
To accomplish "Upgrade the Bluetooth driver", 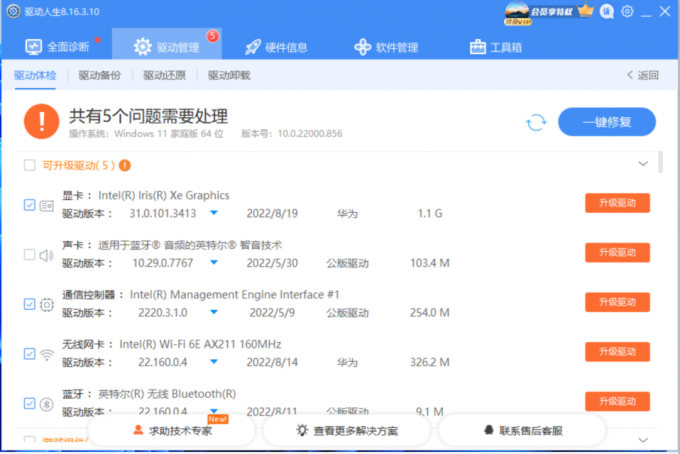I will [617, 402].
